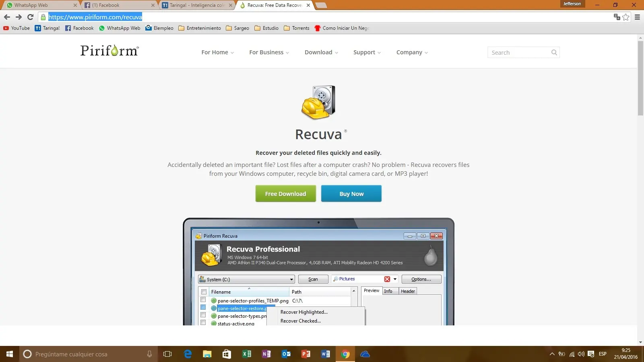Open File Explorer from the taskbar

click(x=207, y=354)
